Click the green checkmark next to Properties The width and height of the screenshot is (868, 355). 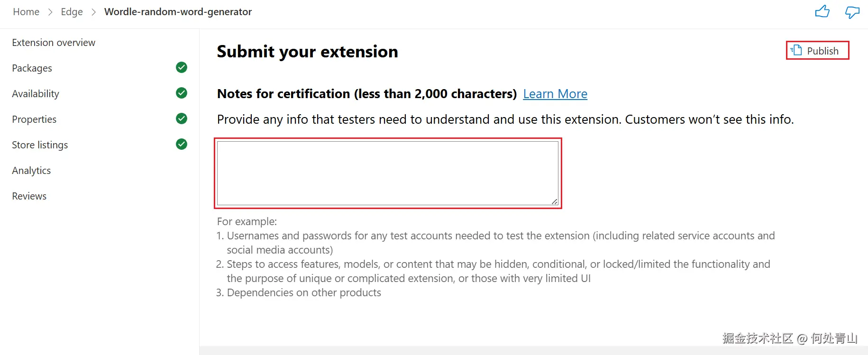[181, 118]
